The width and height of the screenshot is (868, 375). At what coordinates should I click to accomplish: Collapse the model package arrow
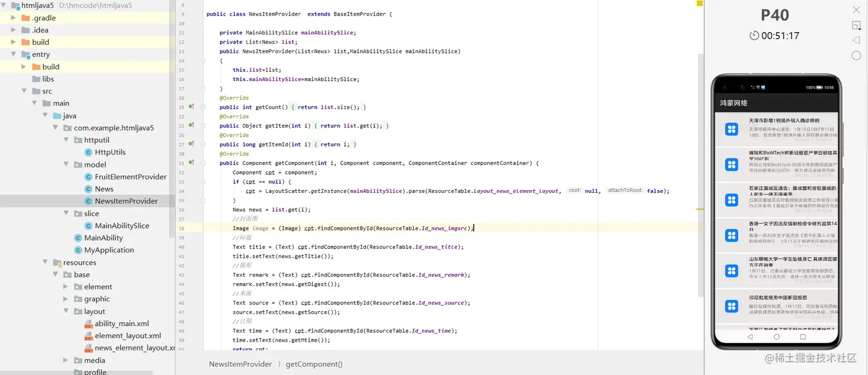[66, 165]
